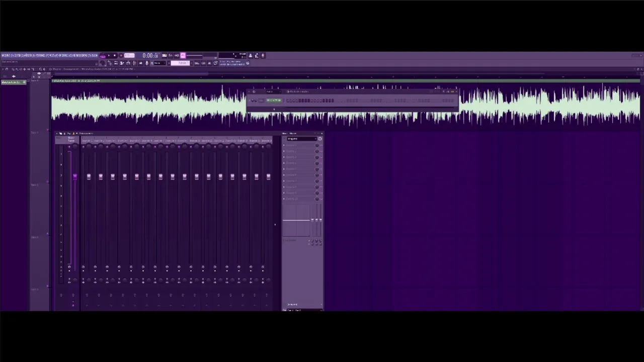Open the Channel rack options menu arrow
The height and width of the screenshot is (362, 644).
coord(249,92)
